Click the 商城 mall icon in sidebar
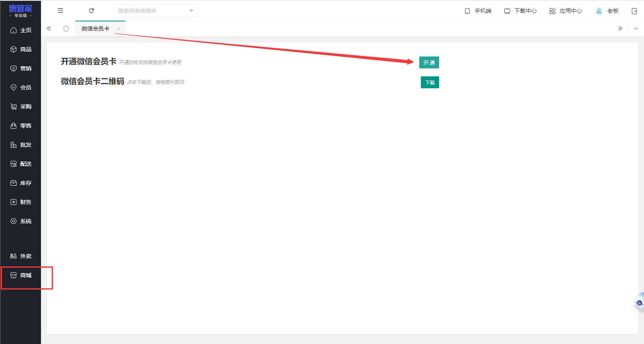The height and width of the screenshot is (344, 644). point(14,275)
